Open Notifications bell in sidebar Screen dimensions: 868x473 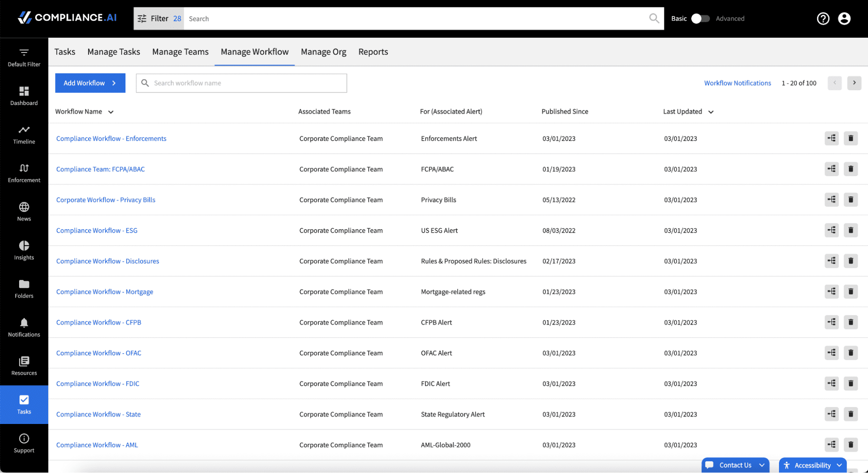coord(24,328)
